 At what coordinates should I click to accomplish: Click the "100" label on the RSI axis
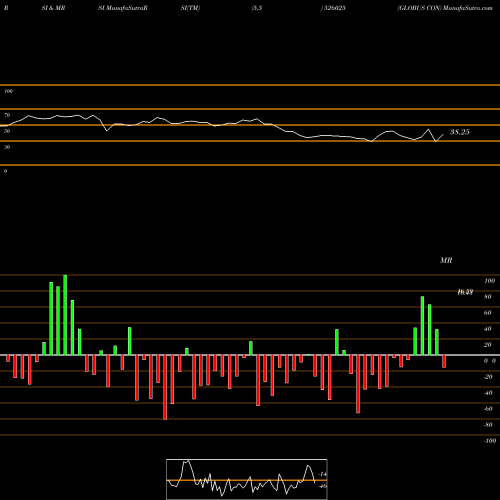point(8,91)
